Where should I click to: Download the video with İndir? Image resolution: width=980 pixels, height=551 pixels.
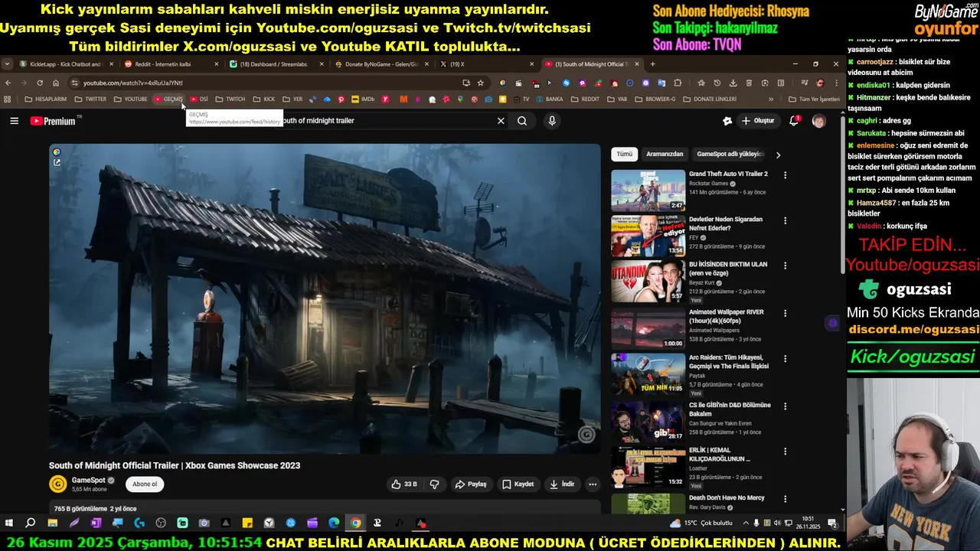pos(561,484)
